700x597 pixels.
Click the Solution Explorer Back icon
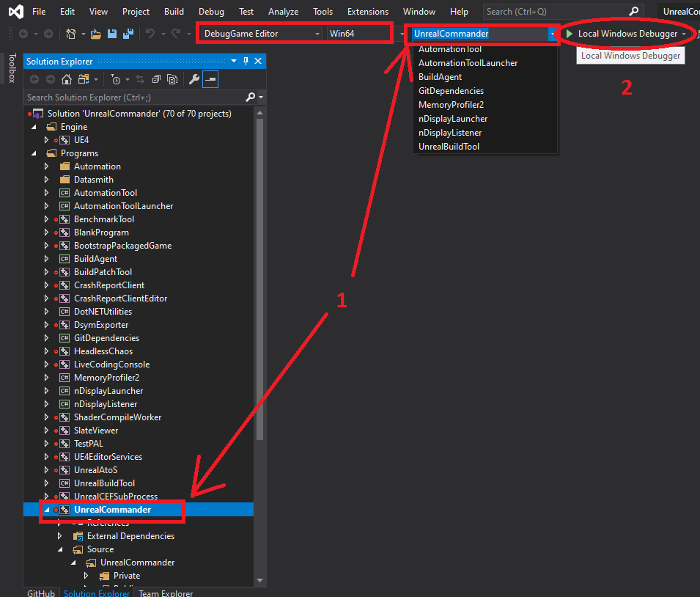tap(34, 79)
